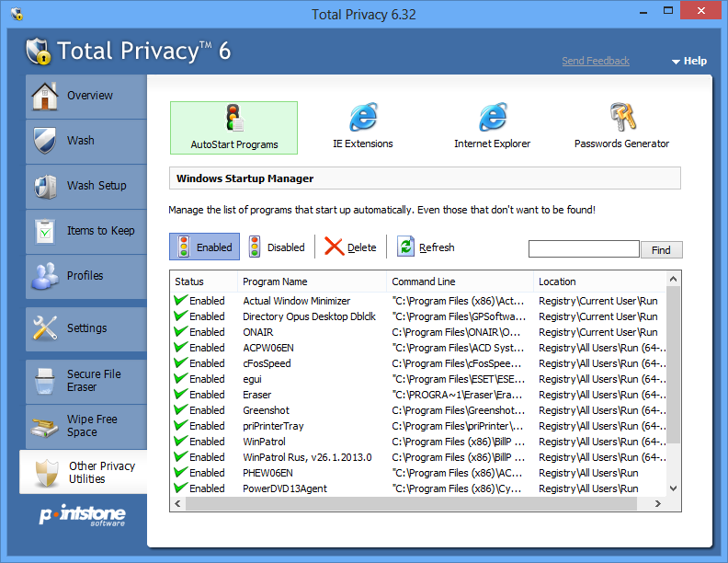The image size is (728, 563).
Task: Click green checkmark of Actual Window Minimizer
Action: [x=180, y=300]
